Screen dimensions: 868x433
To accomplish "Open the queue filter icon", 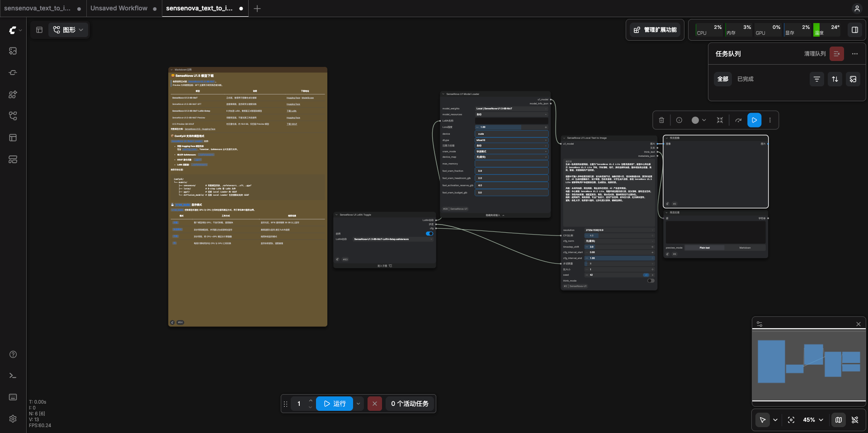I will coord(816,79).
